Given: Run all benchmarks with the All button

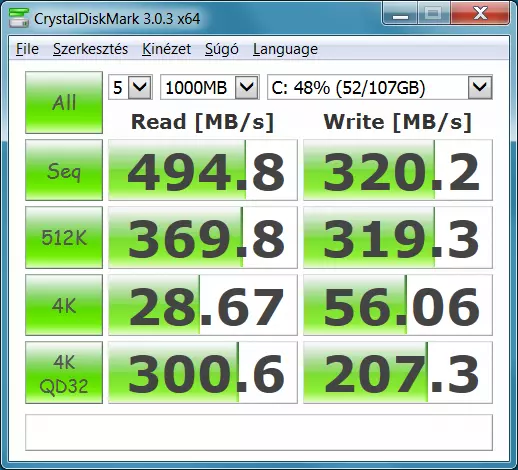Looking at the screenshot, I should 64,102.
